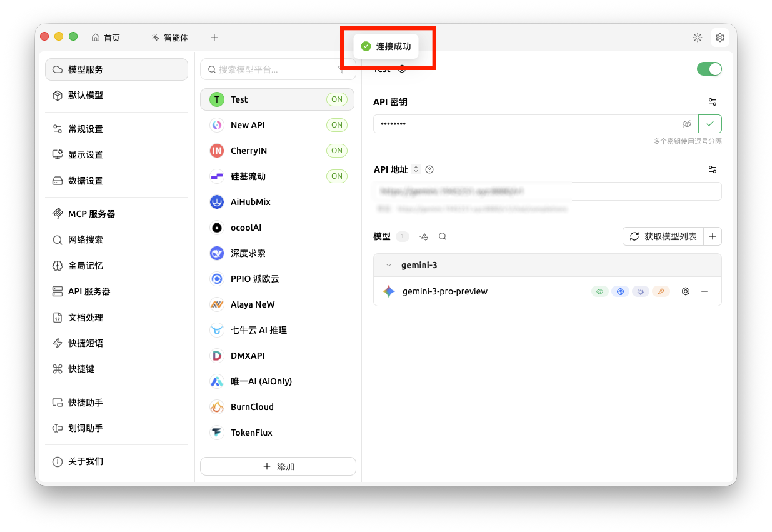Click the 获取模型列表 button
Viewport: 772px width, 532px height.
click(663, 236)
